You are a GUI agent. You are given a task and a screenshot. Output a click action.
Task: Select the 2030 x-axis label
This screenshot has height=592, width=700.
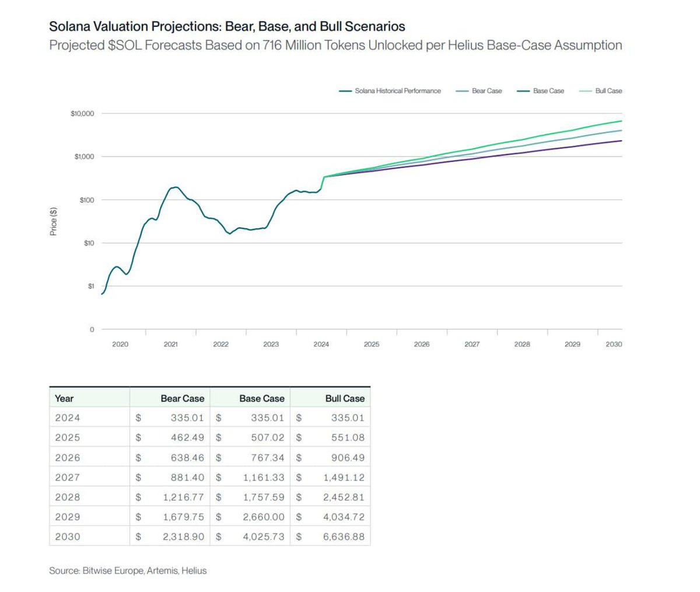pyautogui.click(x=614, y=344)
